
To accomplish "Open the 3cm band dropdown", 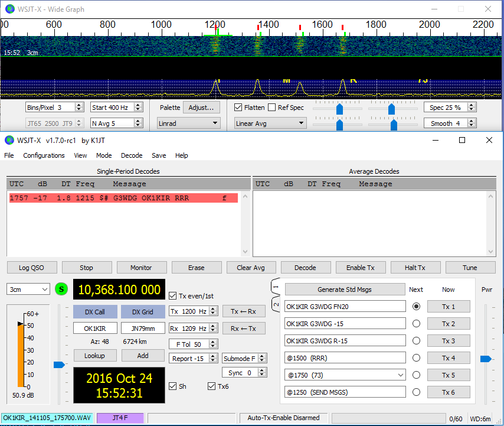I will coord(28,290).
